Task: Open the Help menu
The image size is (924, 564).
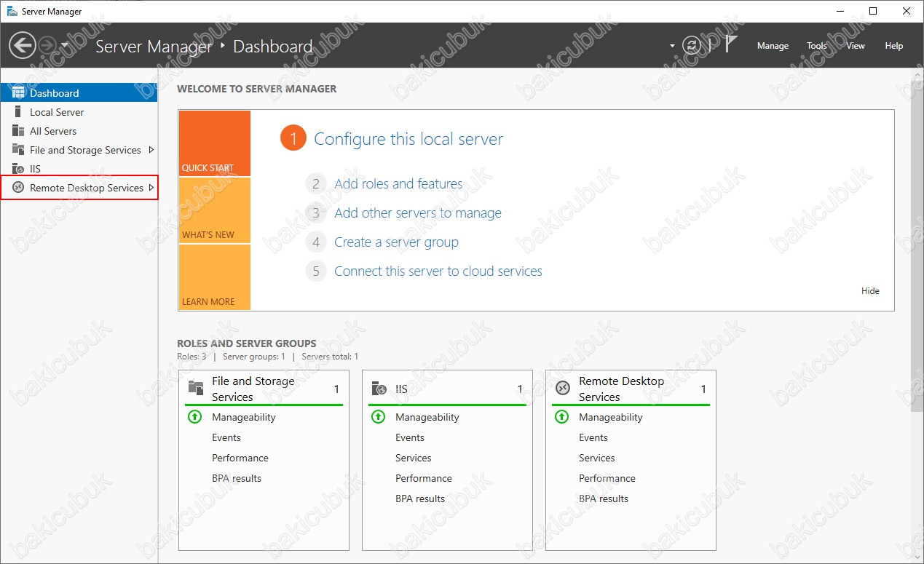Action: click(x=893, y=45)
